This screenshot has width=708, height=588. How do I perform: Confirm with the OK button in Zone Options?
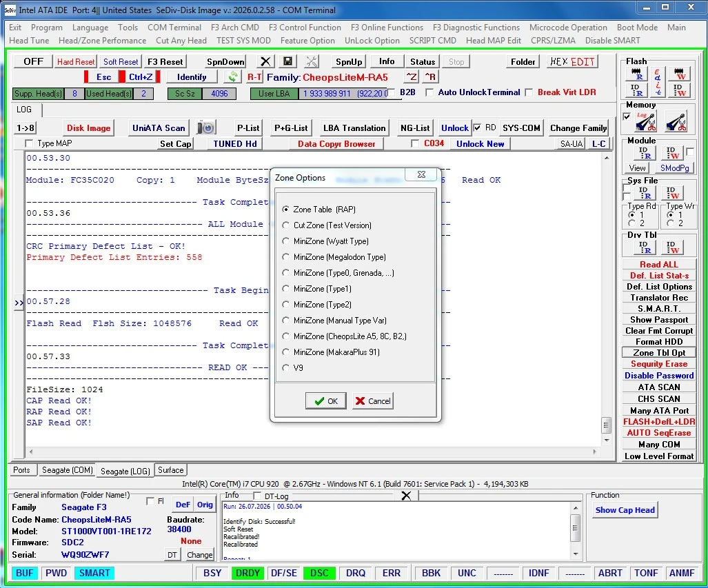(326, 401)
